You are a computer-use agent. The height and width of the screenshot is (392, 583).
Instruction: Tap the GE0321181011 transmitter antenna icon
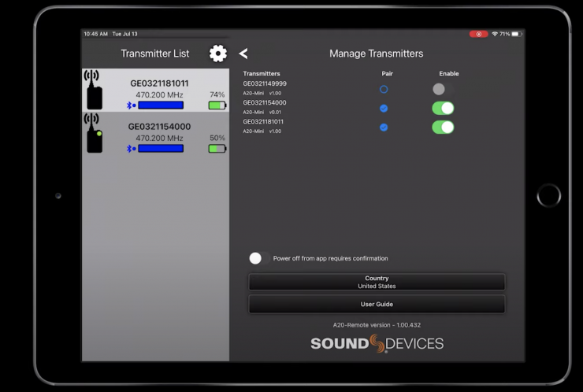click(94, 90)
